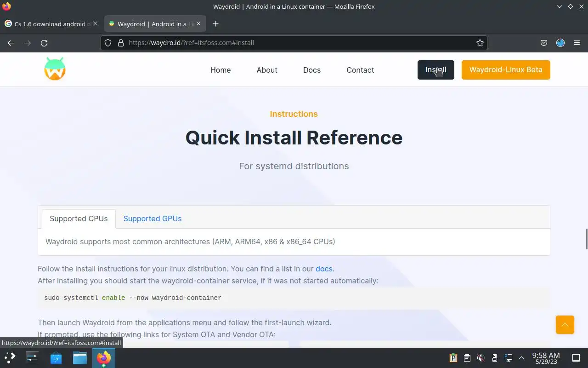Open the KDE application launcher
588x368 pixels.
pyautogui.click(x=10, y=357)
